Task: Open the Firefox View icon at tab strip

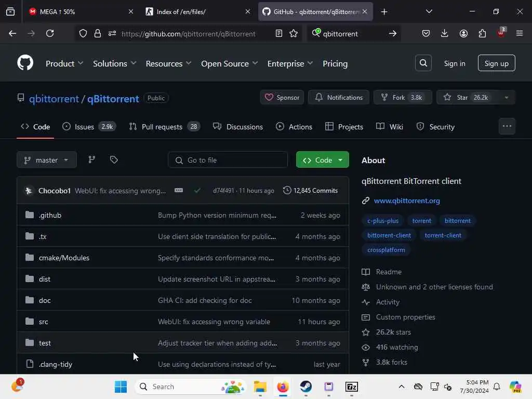Action: click(x=10, y=11)
